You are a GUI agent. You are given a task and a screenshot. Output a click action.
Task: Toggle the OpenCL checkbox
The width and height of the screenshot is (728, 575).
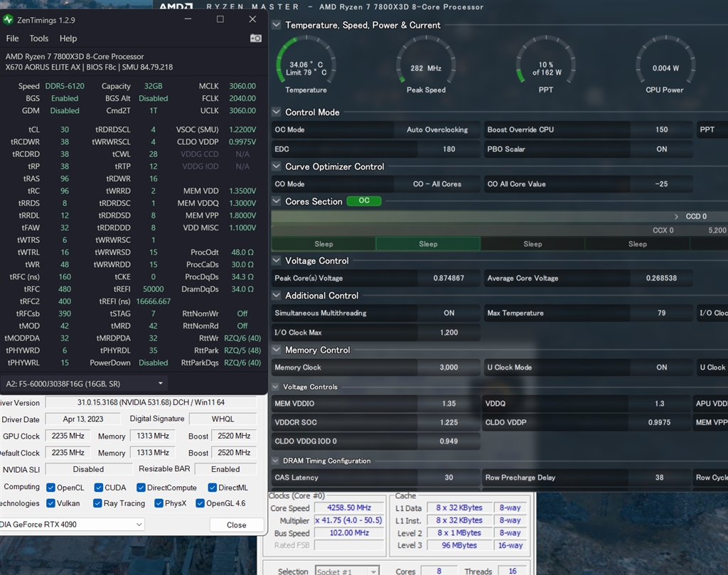click(51, 488)
